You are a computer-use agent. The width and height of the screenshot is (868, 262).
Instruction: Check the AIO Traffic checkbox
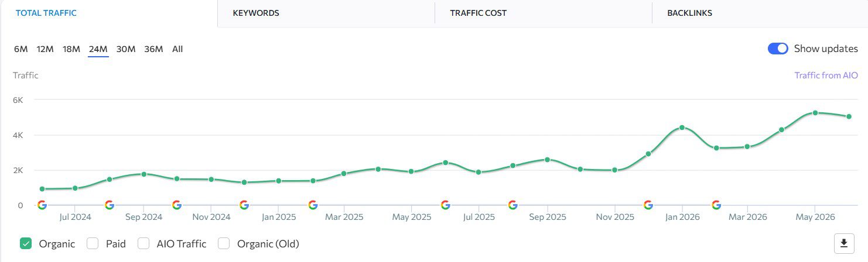tap(143, 244)
